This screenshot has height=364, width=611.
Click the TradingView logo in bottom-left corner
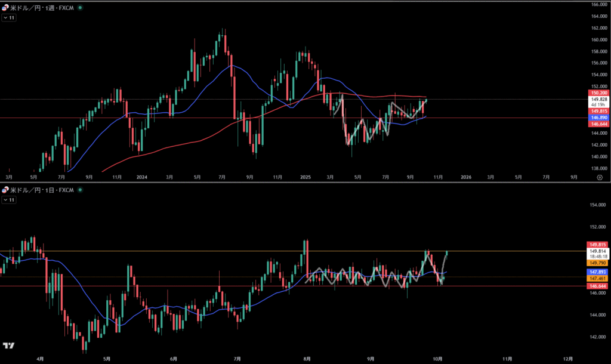tap(9, 346)
